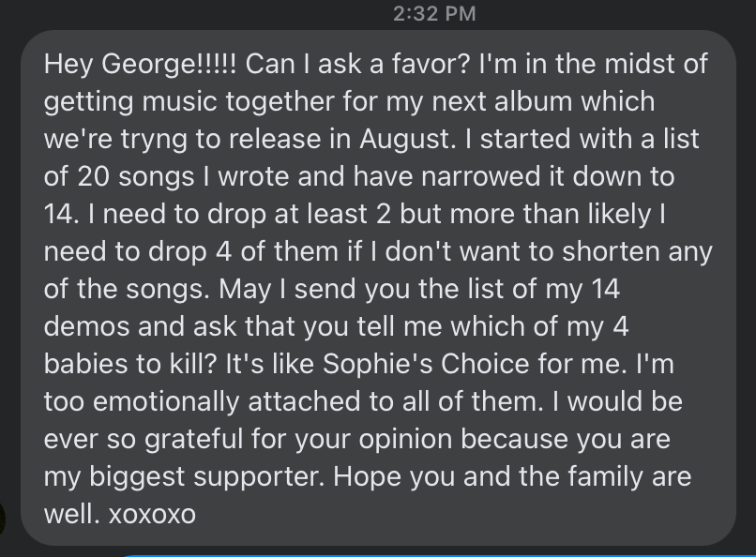Image resolution: width=756 pixels, height=557 pixels.
Task: Click the word 'grateful' in the message
Action: point(193,441)
